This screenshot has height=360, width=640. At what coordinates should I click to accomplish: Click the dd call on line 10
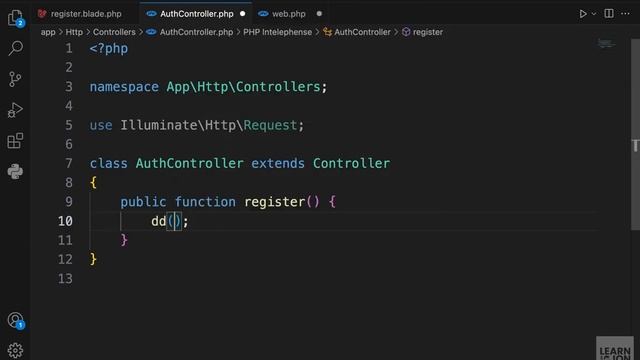[x=158, y=221]
